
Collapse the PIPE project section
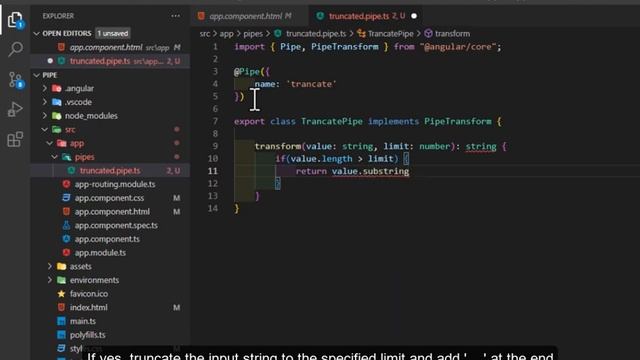37,75
